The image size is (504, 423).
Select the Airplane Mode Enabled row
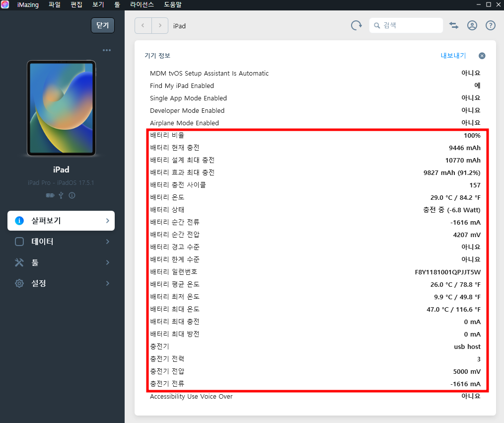tap(315, 123)
